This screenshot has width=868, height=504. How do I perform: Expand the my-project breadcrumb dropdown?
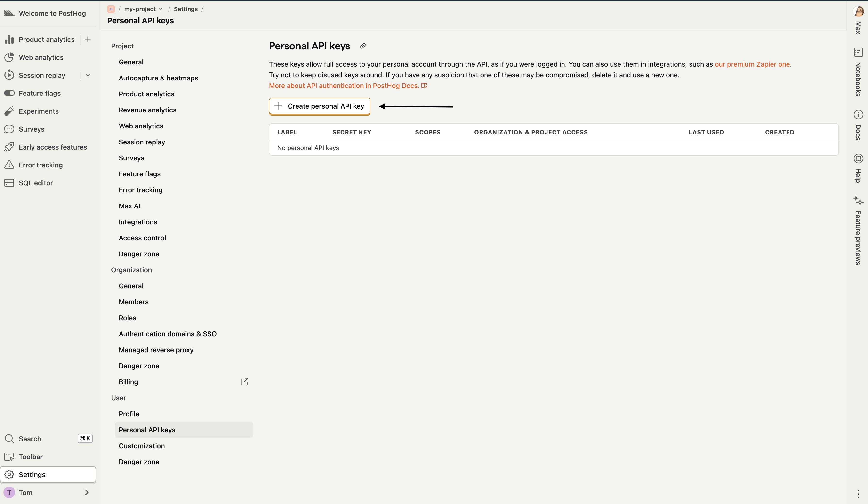pyautogui.click(x=161, y=9)
